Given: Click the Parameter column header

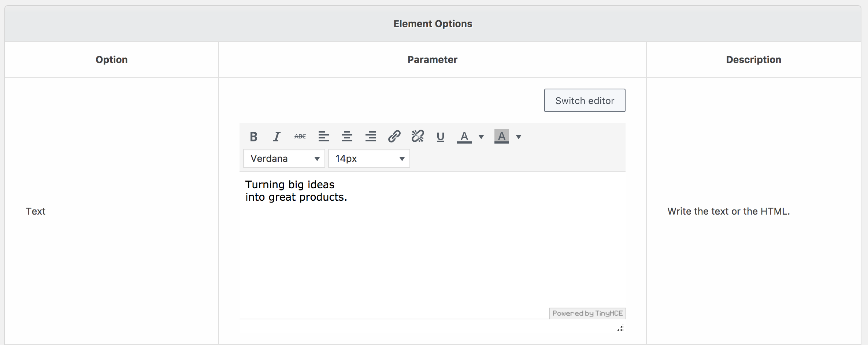Looking at the screenshot, I should pos(433,60).
